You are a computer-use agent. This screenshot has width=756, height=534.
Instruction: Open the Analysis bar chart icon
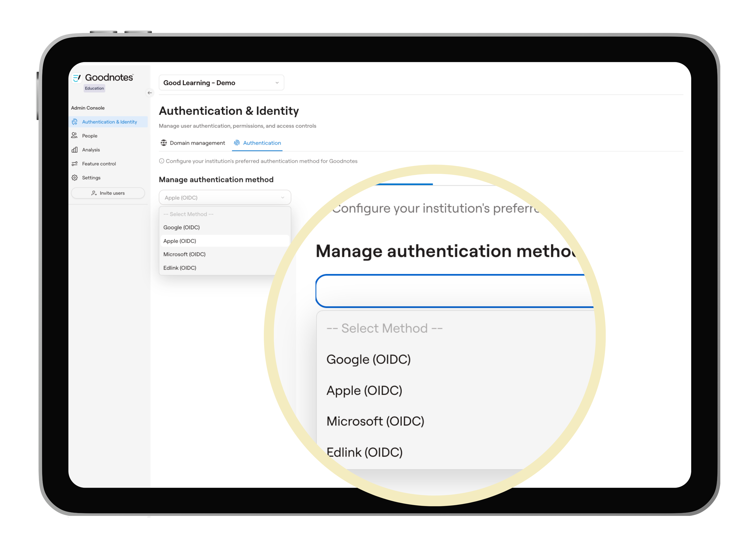[x=75, y=150]
